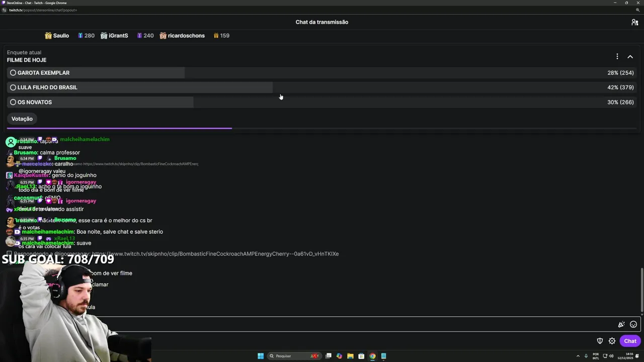The height and width of the screenshot is (362, 644).
Task: Click the notification bell in tray
Action: pyautogui.click(x=637, y=356)
